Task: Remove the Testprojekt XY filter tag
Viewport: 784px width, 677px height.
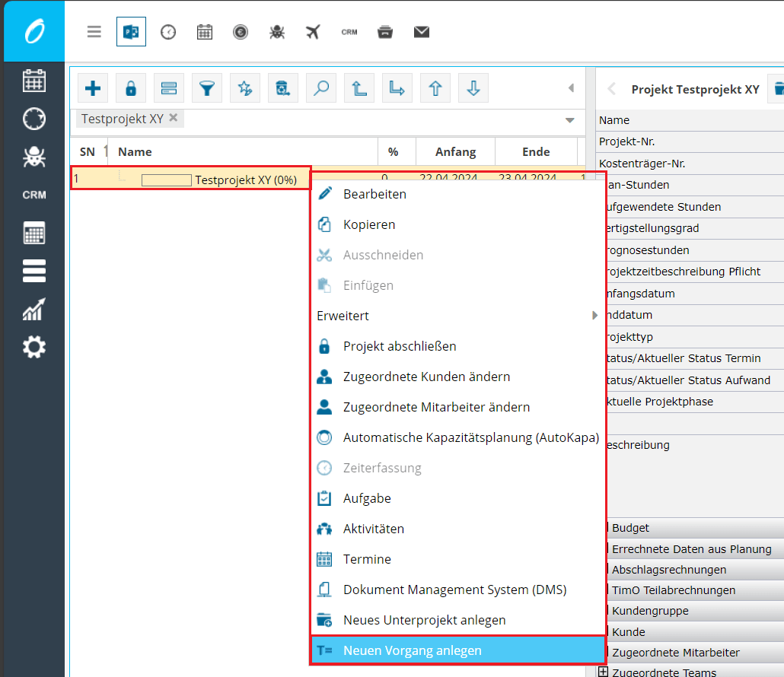Action: point(174,118)
